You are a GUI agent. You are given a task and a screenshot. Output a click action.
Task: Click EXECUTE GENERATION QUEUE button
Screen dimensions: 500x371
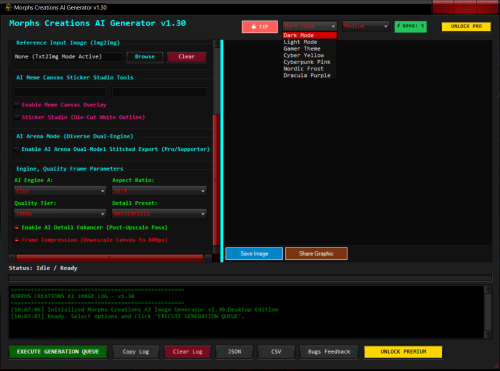click(x=58, y=352)
